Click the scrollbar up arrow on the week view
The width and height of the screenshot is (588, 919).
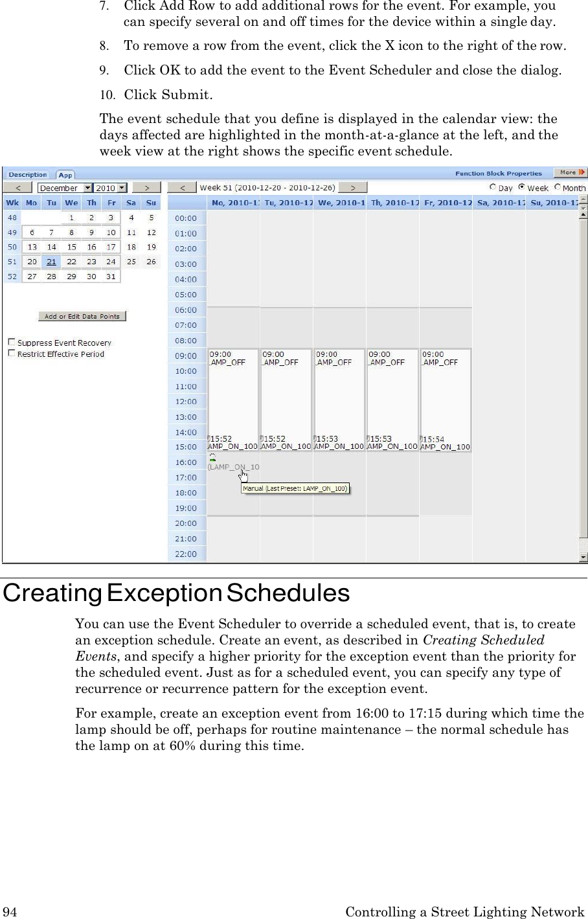click(x=582, y=216)
